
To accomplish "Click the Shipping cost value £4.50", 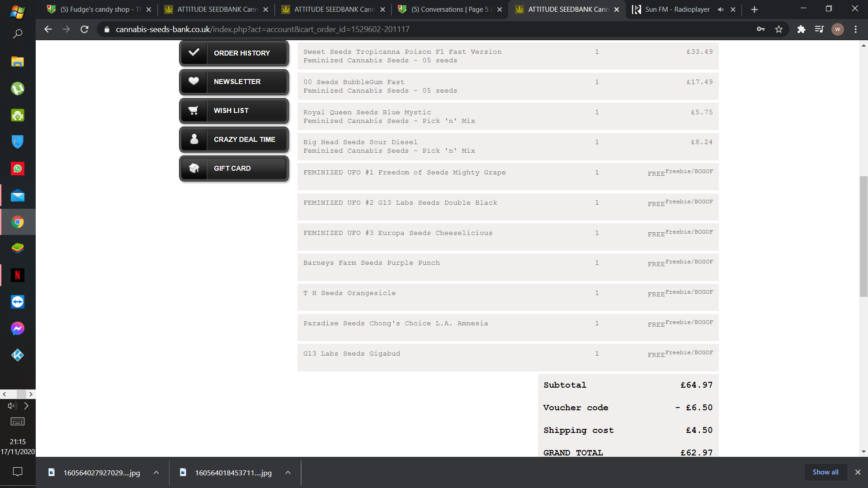I will coord(699,430).
